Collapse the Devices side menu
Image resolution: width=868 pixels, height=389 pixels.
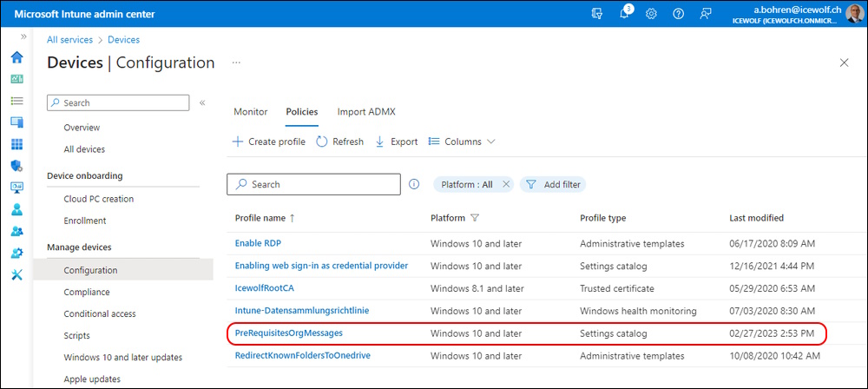(202, 102)
